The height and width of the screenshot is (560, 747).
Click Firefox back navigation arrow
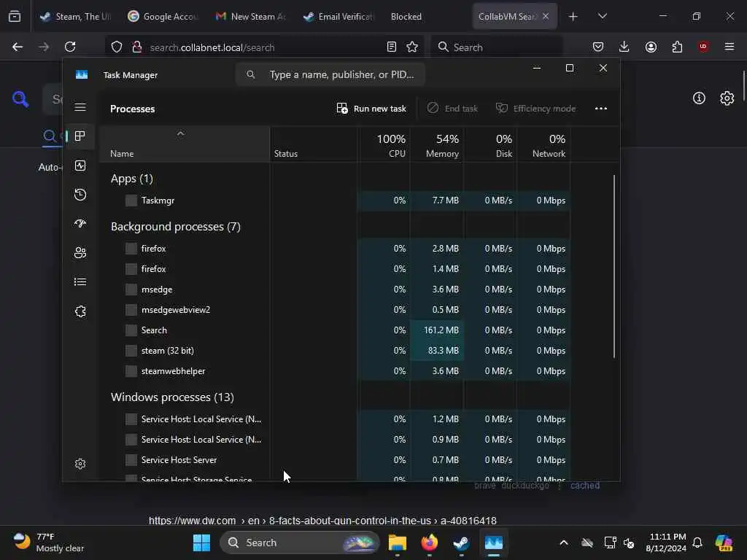pos(18,47)
